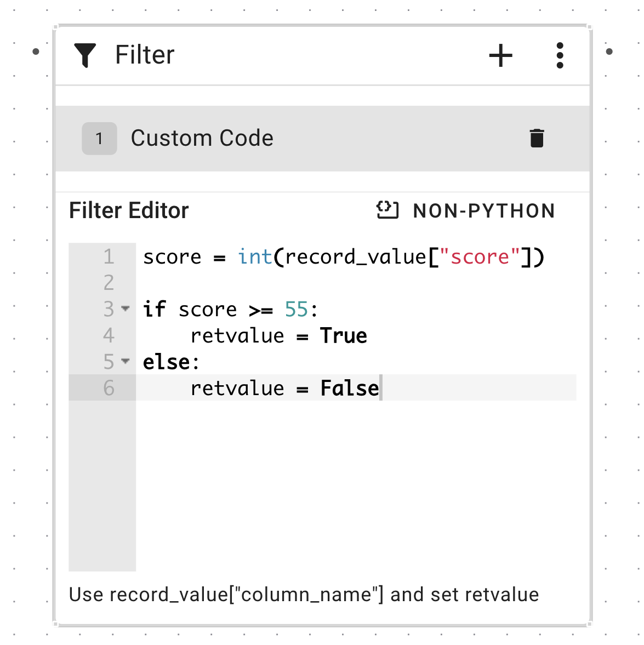
Task: Click the funnel Filter icon
Action: (85, 55)
